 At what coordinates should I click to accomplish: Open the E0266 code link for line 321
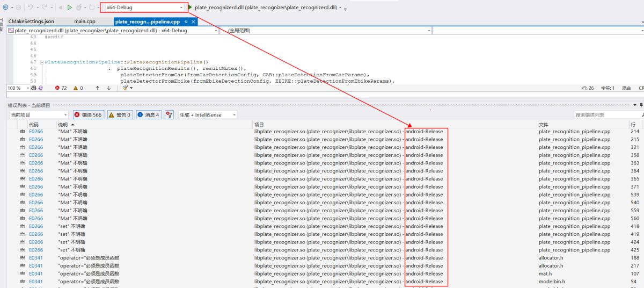pos(36,147)
